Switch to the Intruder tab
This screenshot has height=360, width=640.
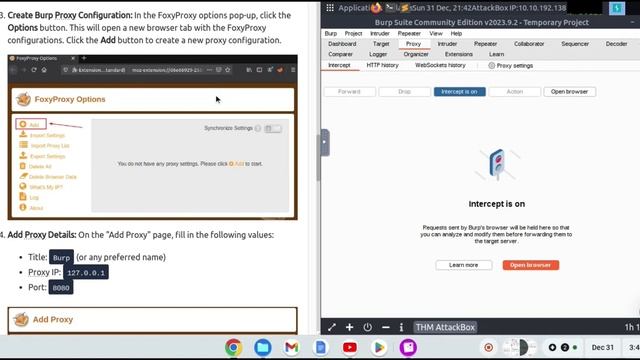[x=447, y=44]
